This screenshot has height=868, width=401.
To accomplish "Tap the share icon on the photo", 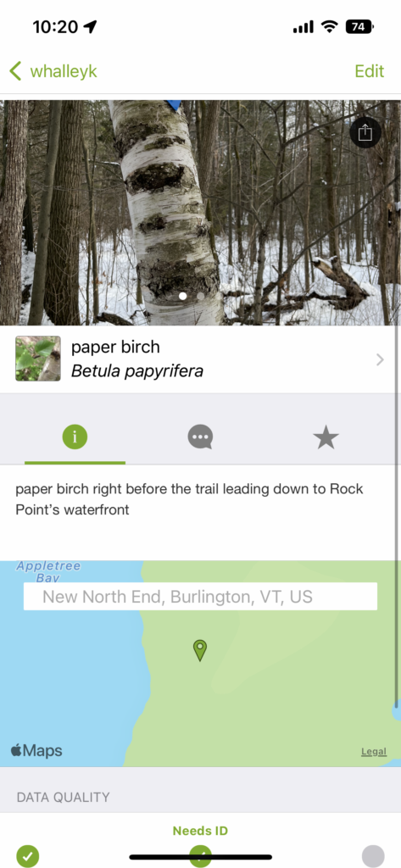I will (365, 133).
